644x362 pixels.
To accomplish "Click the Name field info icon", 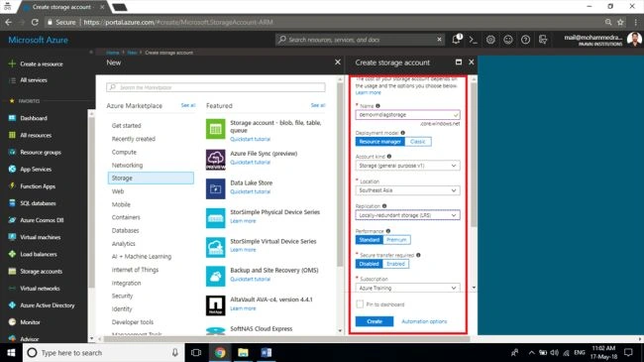I will [377, 106].
